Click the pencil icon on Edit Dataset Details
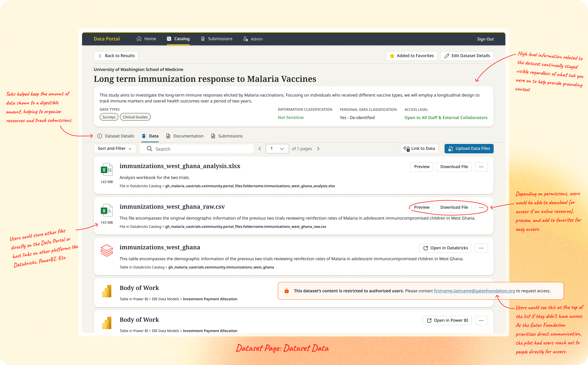Image resolution: width=588 pixels, height=365 pixels. pos(447,56)
